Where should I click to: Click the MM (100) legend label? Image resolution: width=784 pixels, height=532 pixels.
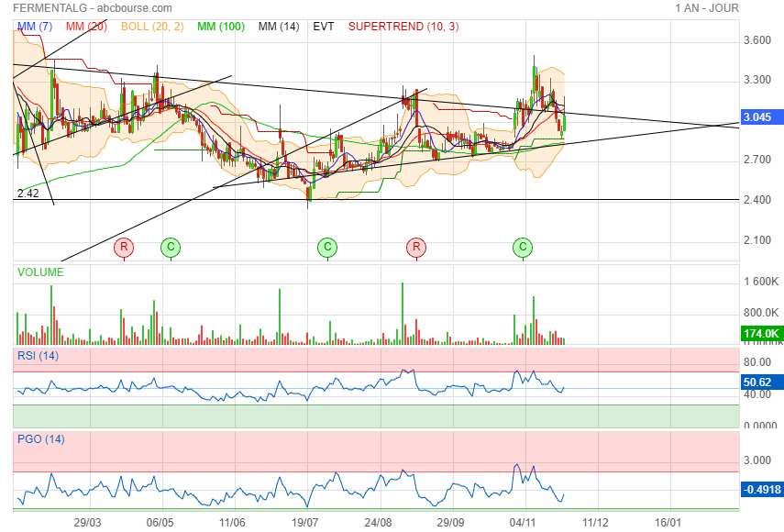click(x=220, y=27)
